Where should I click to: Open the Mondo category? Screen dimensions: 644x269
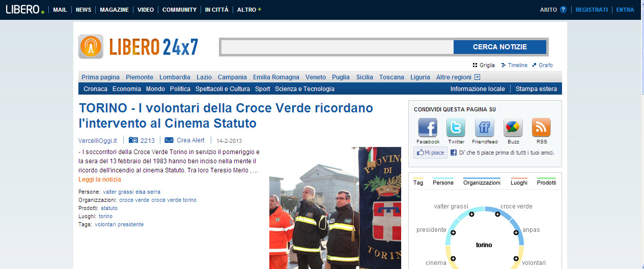click(155, 89)
